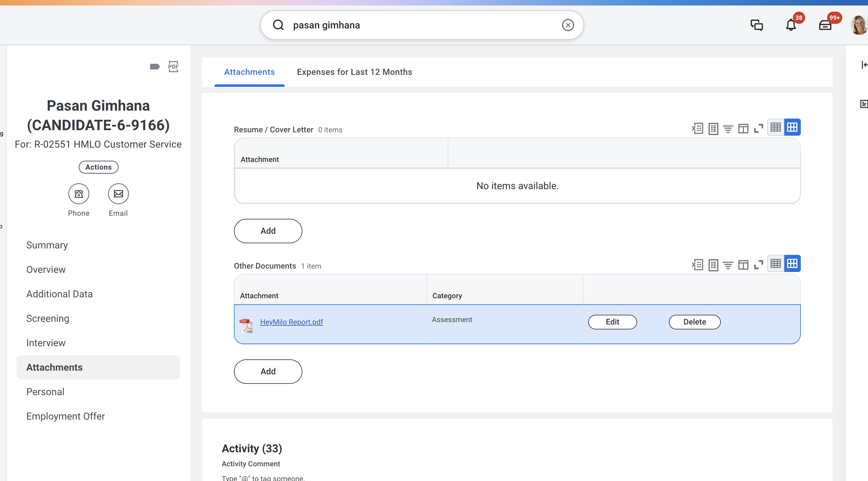This screenshot has height=481, width=868.
Task: Collapse the right side panel arrow
Action: 864,65
